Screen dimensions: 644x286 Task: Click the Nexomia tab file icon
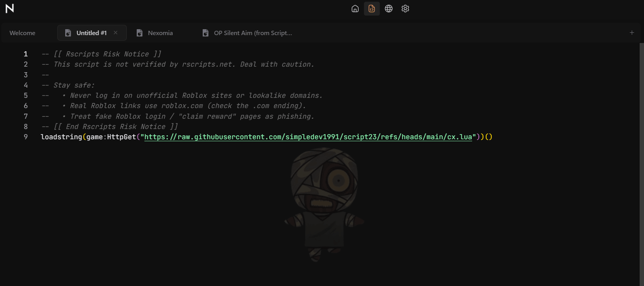(x=139, y=33)
